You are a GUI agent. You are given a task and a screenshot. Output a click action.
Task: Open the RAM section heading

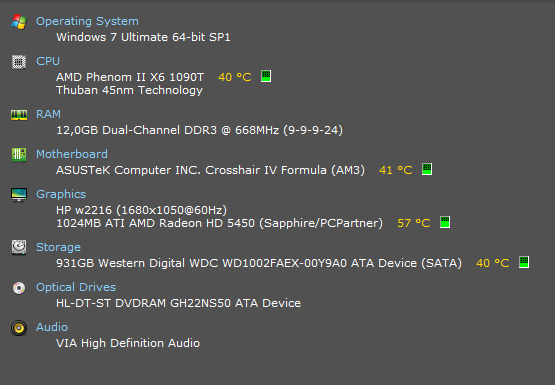48,114
